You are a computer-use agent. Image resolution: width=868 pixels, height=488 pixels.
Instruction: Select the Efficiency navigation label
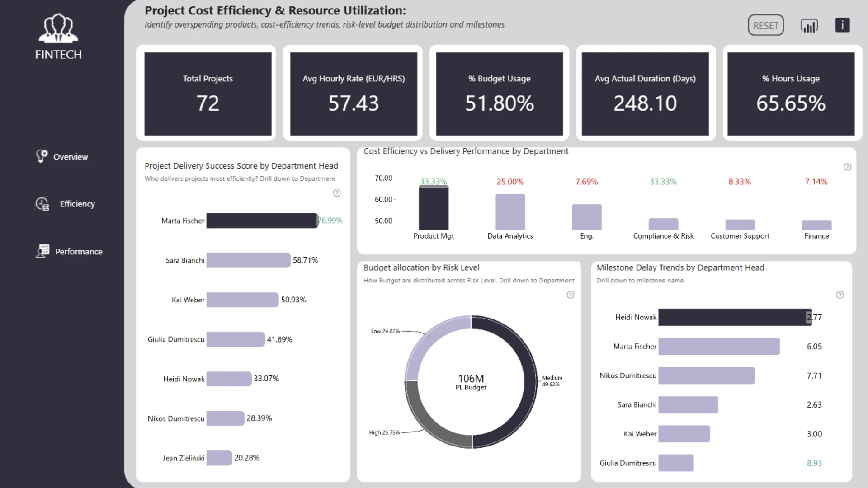[x=77, y=204]
